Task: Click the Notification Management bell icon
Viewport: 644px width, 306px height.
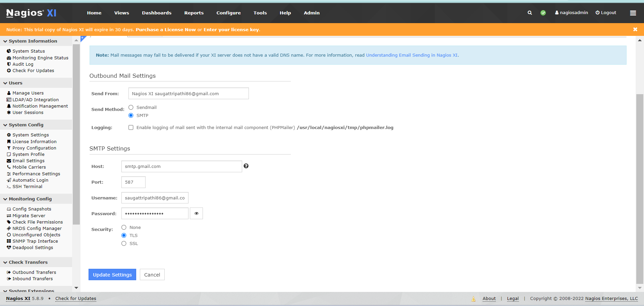Action: (9, 106)
